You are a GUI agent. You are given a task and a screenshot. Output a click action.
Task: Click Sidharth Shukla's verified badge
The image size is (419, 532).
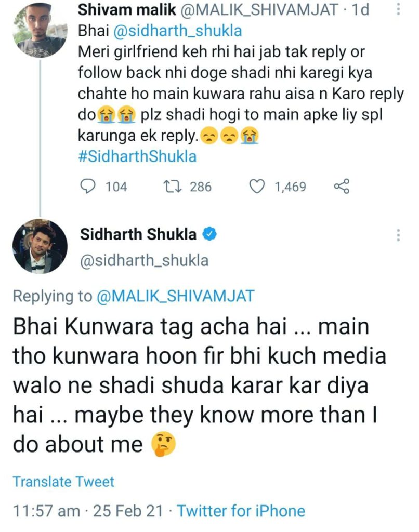coord(209,234)
